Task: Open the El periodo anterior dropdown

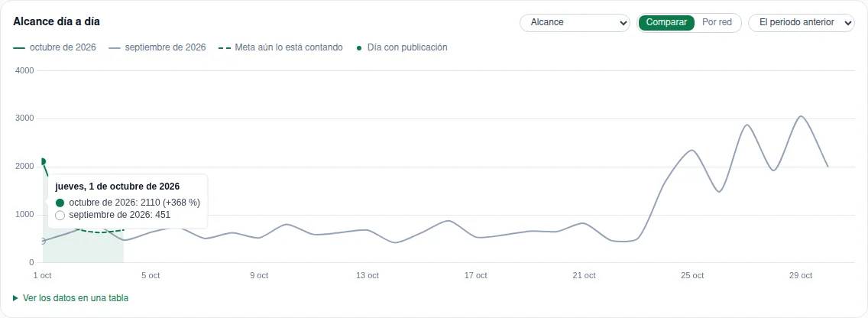Action: [801, 23]
